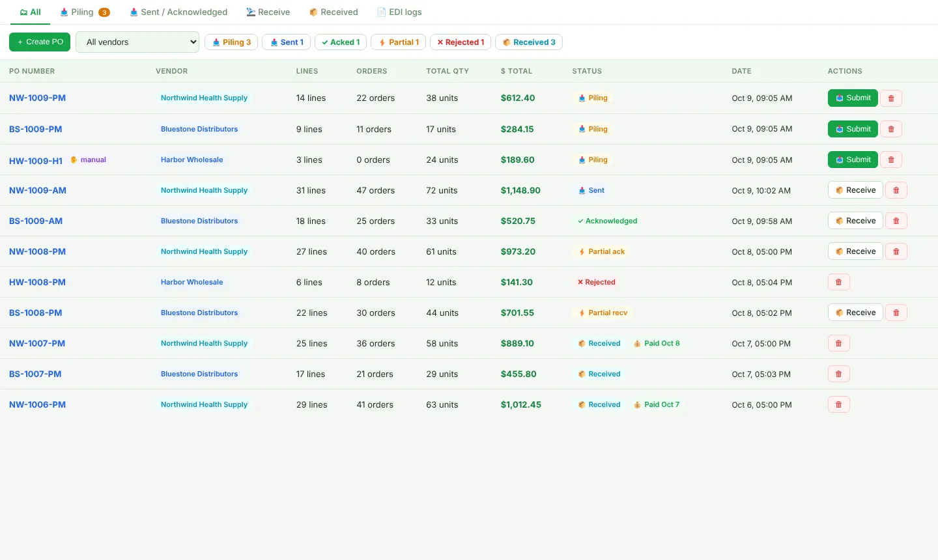Viewport: 938px width, 560px height.
Task: Toggle the Acked 1 filter
Action: click(x=341, y=42)
